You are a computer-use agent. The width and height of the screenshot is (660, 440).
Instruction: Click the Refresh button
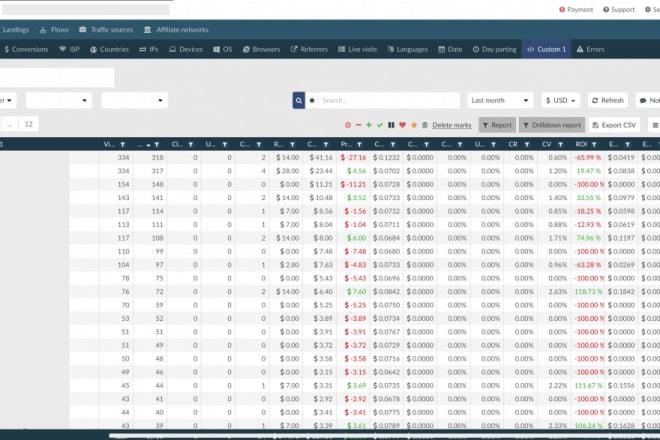click(x=607, y=100)
